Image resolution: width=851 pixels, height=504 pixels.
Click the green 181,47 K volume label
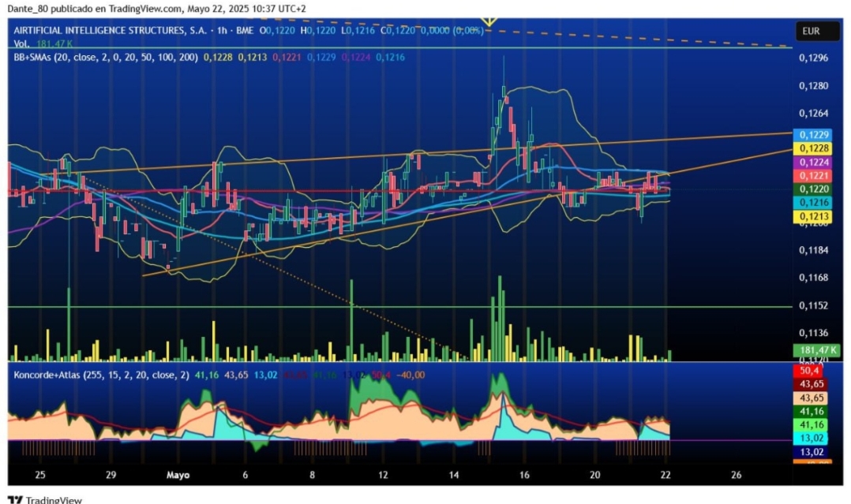(x=817, y=350)
